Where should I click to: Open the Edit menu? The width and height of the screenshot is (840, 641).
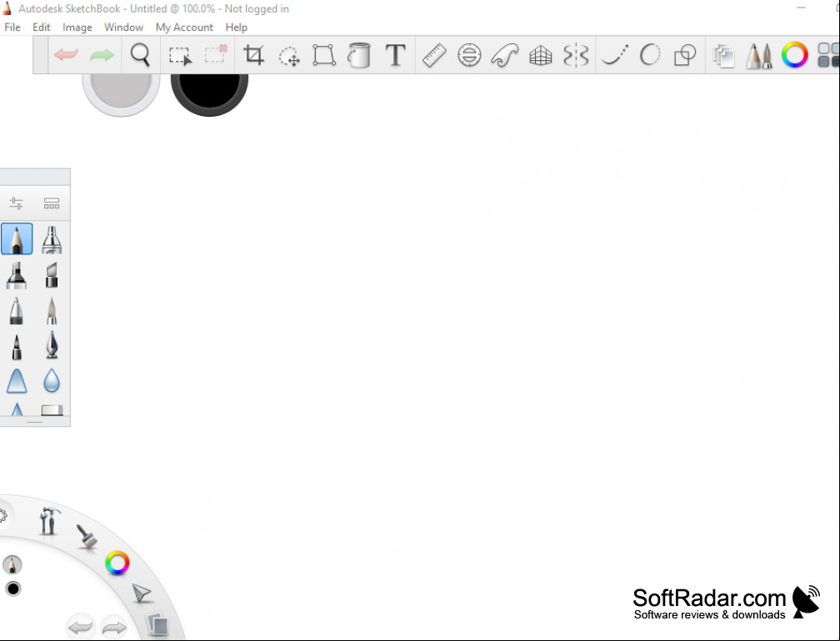pos(42,28)
